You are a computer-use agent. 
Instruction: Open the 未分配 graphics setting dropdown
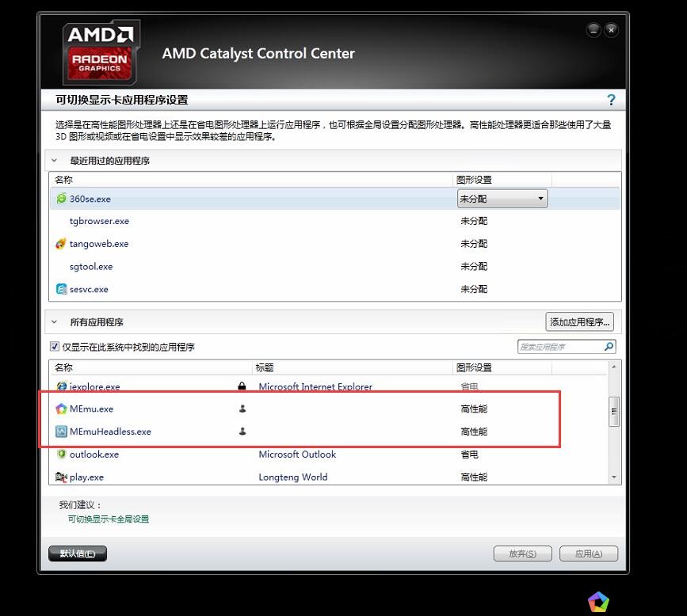point(502,199)
